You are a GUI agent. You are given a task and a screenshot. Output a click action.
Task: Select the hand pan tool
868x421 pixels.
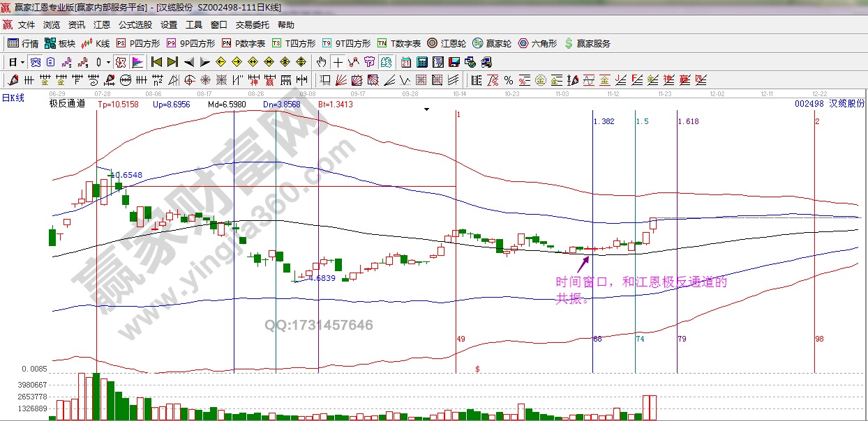(322, 62)
